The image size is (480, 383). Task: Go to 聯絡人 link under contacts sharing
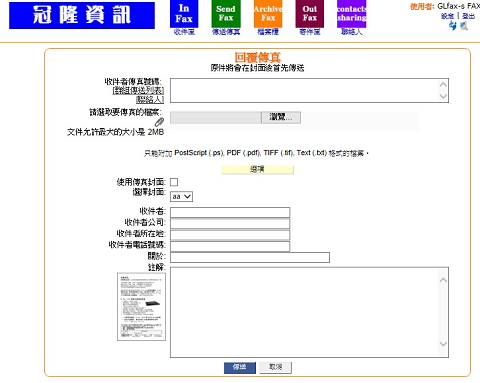pos(352,32)
